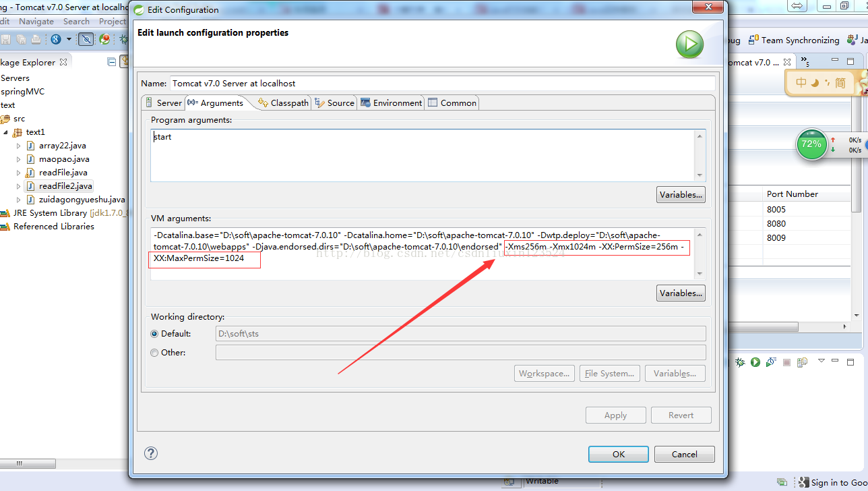Expand zuidagongyueshu.java tree node
868x491 pixels.
tap(19, 200)
